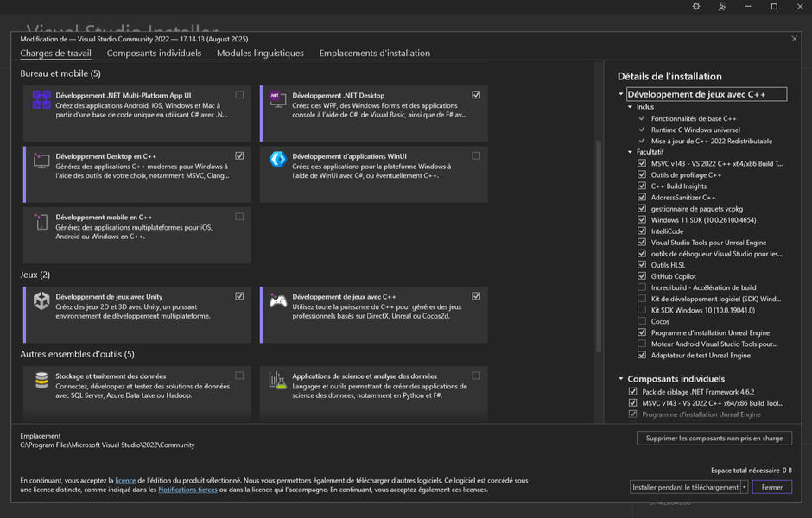Click Supprimer les composants non pris en charge
812x518 pixels.
coord(714,439)
